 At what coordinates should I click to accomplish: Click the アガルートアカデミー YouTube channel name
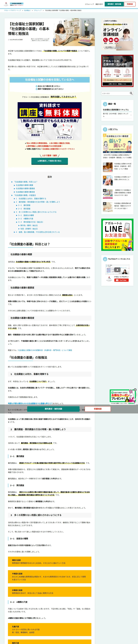(121, 277)
